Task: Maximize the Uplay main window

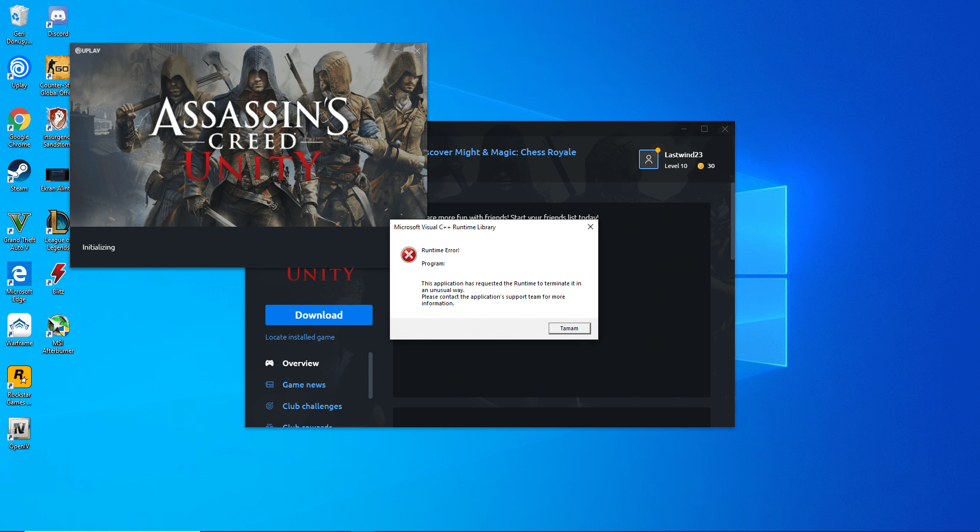Action: (x=704, y=129)
